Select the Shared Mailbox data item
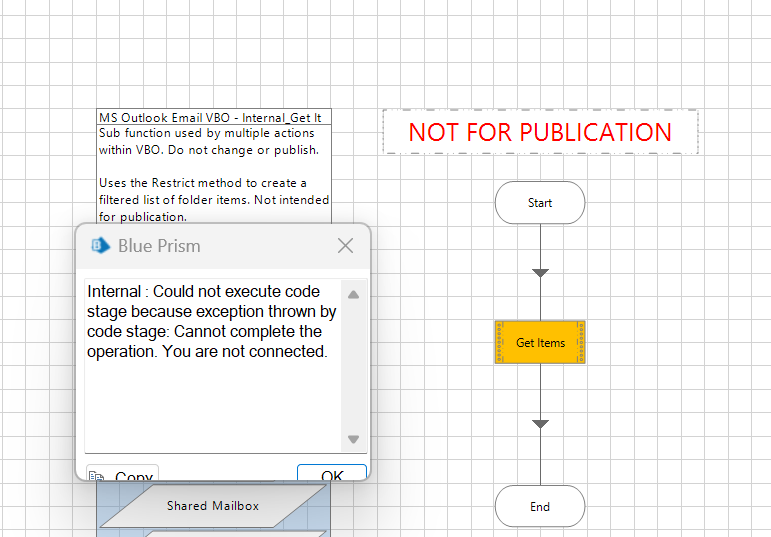Screen dimensions: 771x537 pos(213,506)
